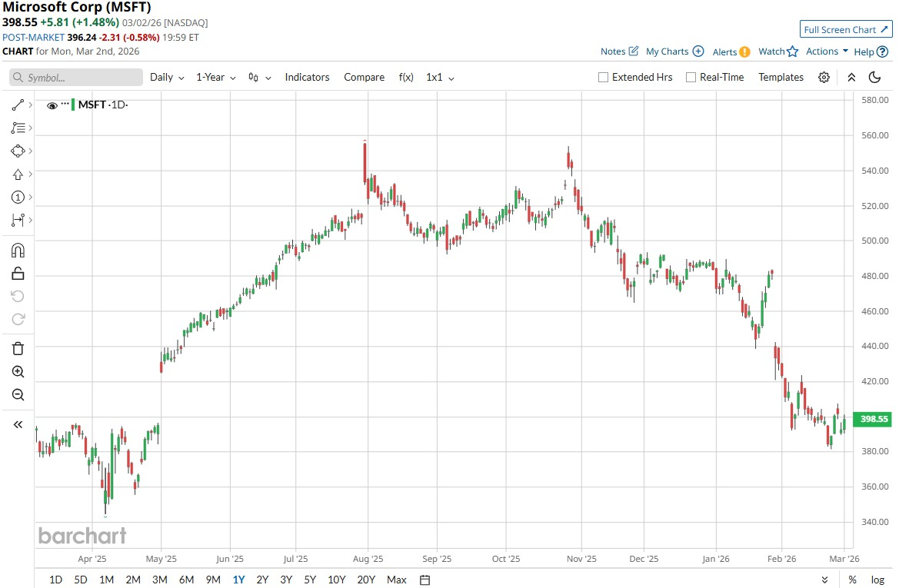This screenshot has width=899, height=588.
Task: Toggle the magnet snap tool
Action: 18,251
